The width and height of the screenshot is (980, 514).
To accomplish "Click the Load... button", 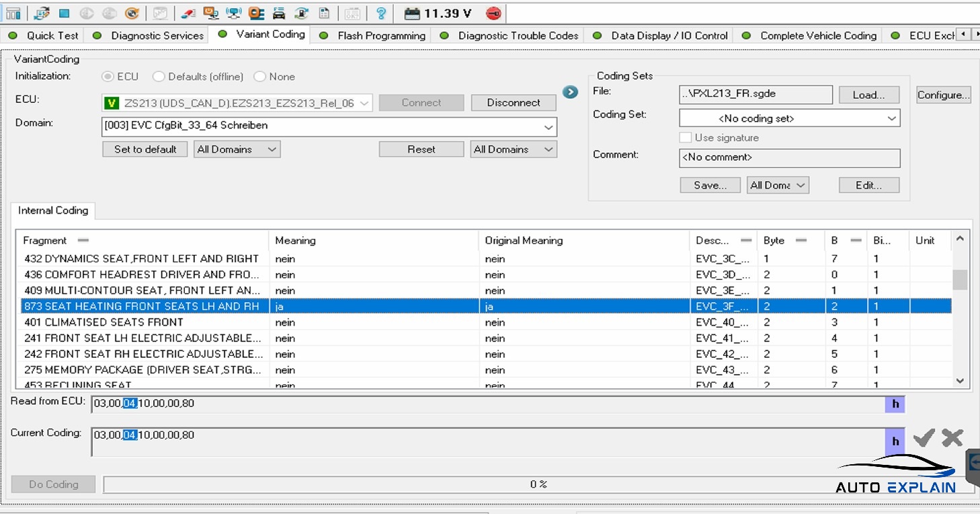I will [x=868, y=95].
